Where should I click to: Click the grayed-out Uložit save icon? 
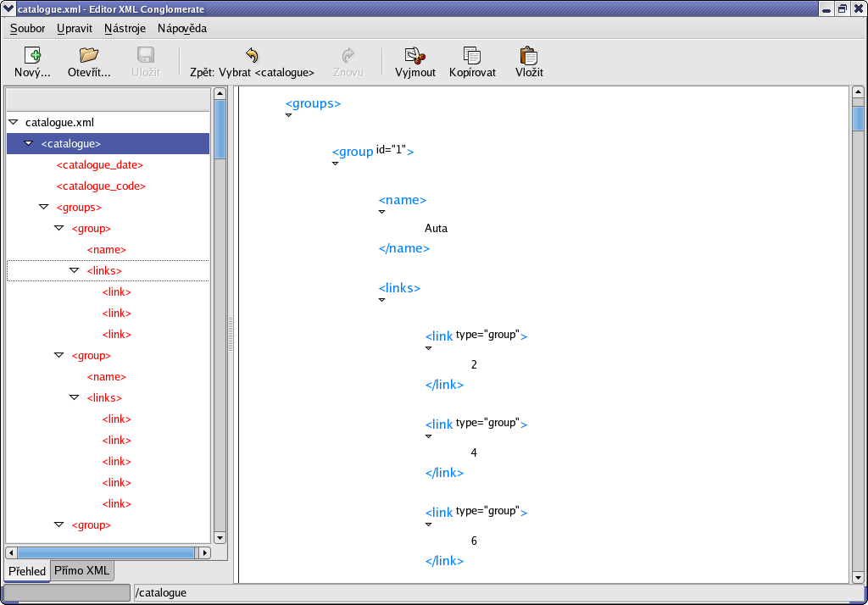145,56
